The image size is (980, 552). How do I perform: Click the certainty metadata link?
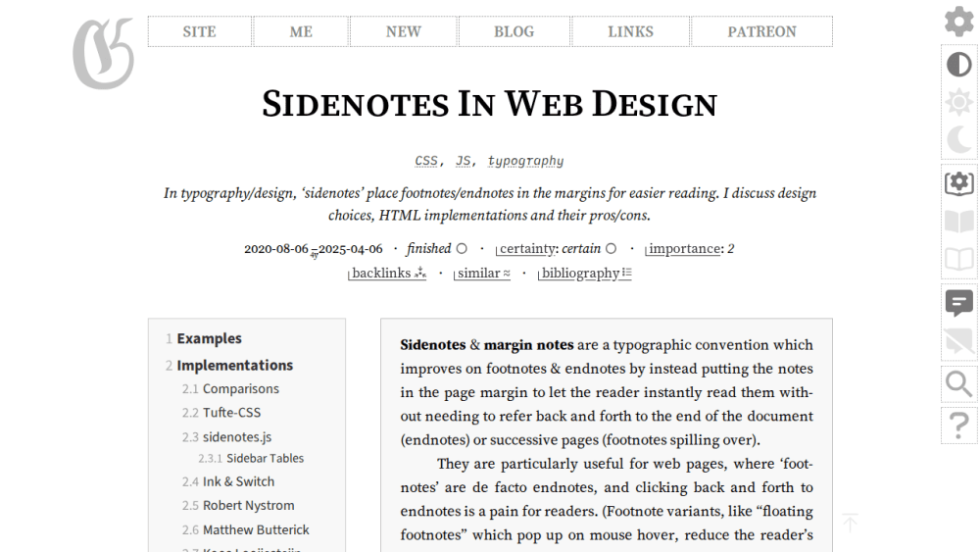point(525,249)
